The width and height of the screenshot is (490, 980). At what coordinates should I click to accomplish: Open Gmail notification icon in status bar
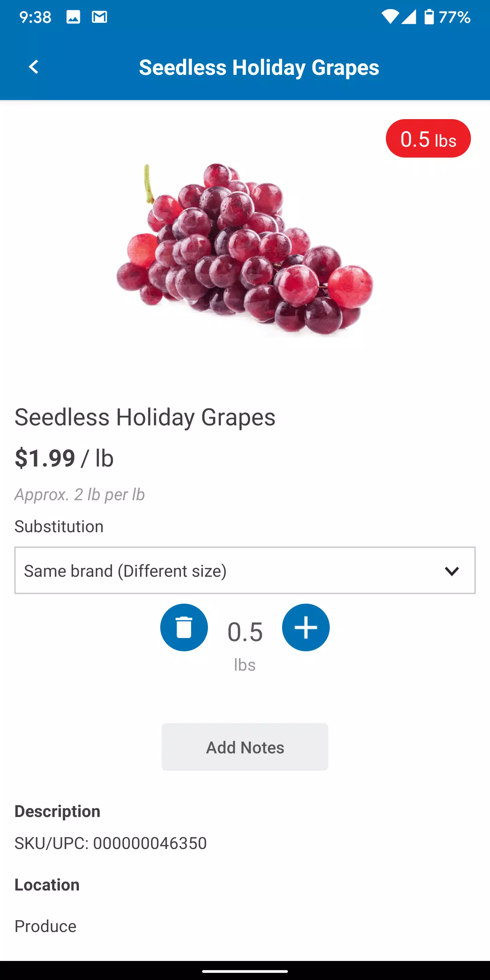click(99, 17)
